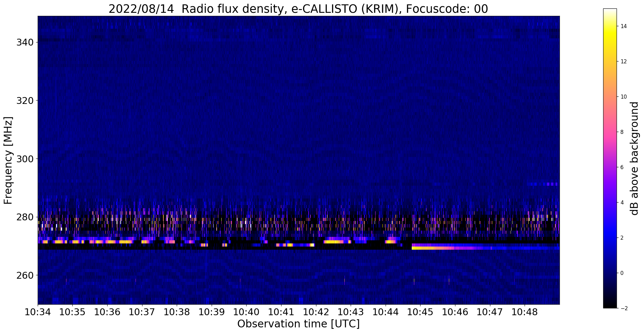
Task: Click the colorbar tick label 0
Action: pyautogui.click(x=622, y=273)
